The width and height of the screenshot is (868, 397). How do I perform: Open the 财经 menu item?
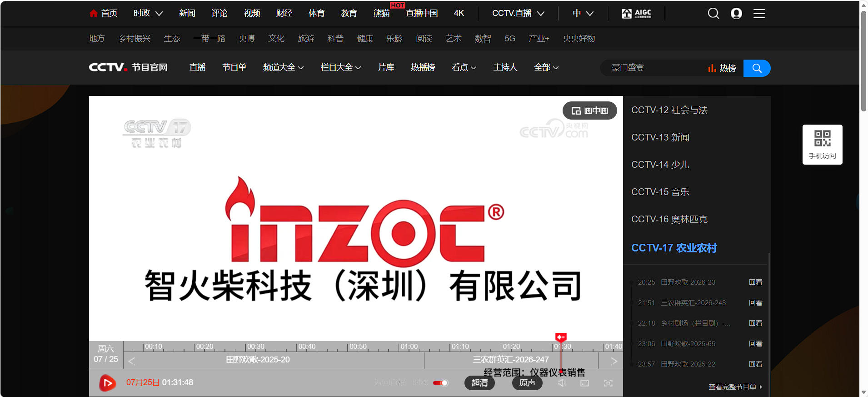[284, 13]
